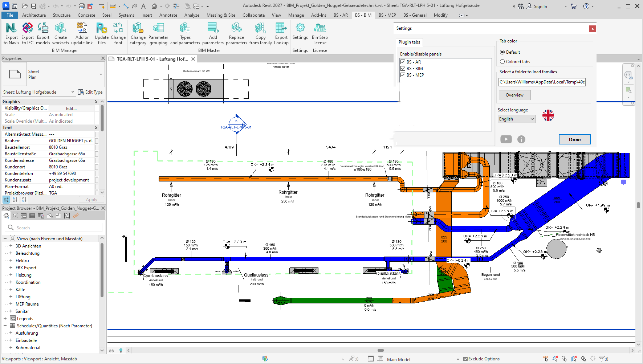Expand 3D Ansichten tree node
The height and width of the screenshot is (364, 643).
pos(11,246)
